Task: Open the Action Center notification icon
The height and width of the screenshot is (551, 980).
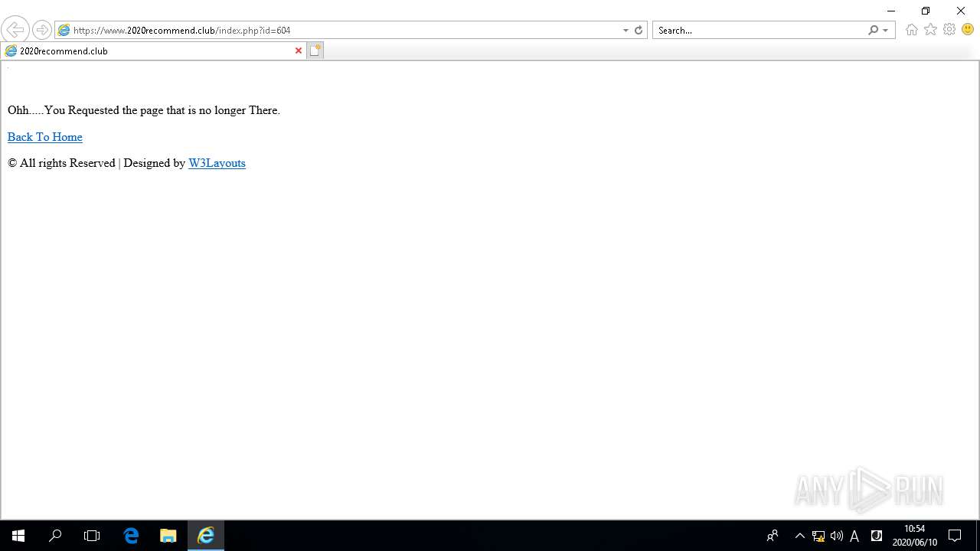Action: (955, 536)
